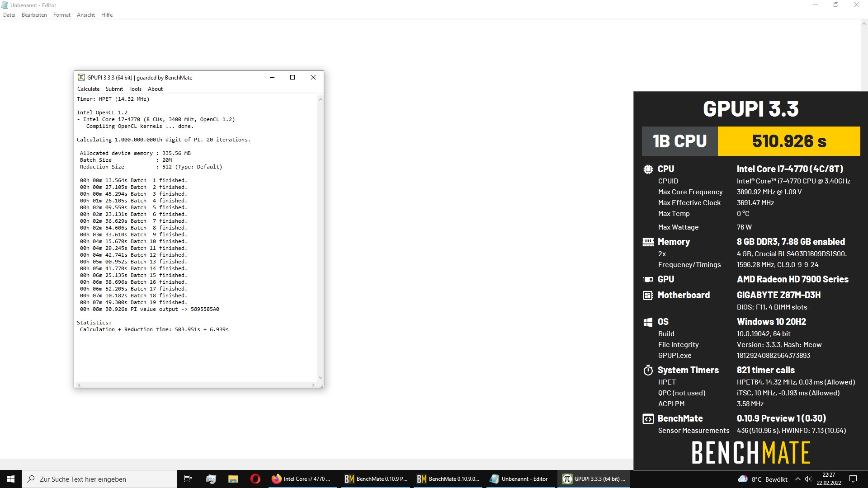
Task: Click the 510.926 s score box
Action: (789, 141)
